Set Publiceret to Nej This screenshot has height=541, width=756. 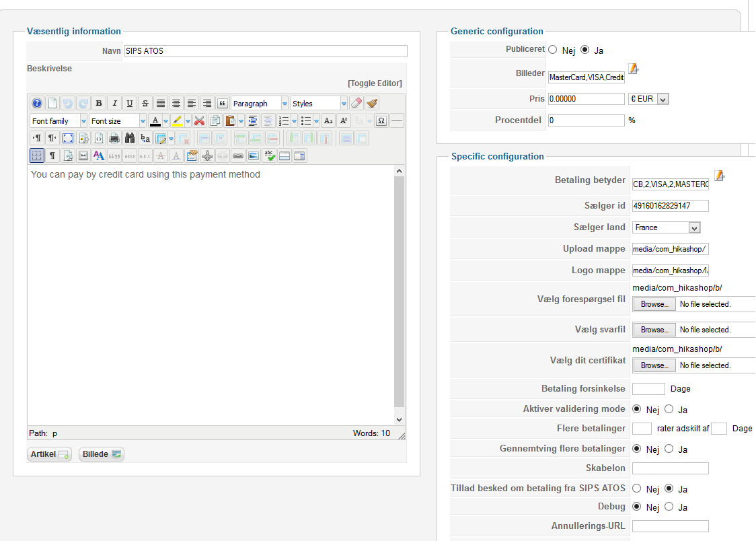(x=552, y=50)
